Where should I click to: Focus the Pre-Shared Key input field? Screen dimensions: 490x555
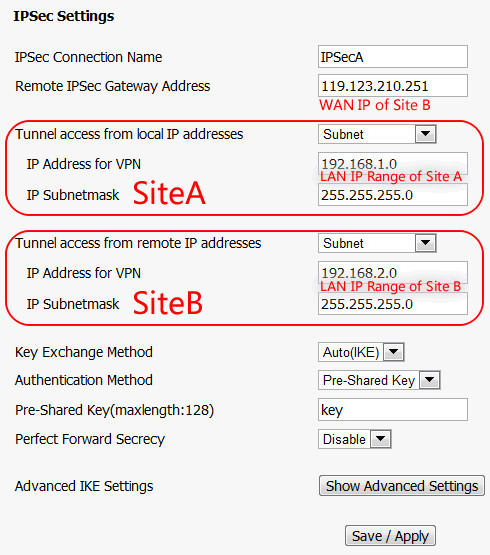click(x=393, y=410)
